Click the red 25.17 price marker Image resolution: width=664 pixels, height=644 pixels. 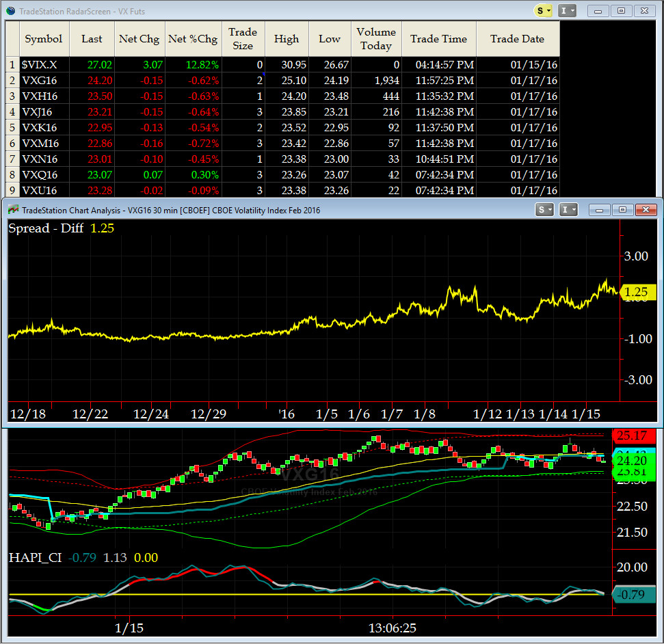633,435
